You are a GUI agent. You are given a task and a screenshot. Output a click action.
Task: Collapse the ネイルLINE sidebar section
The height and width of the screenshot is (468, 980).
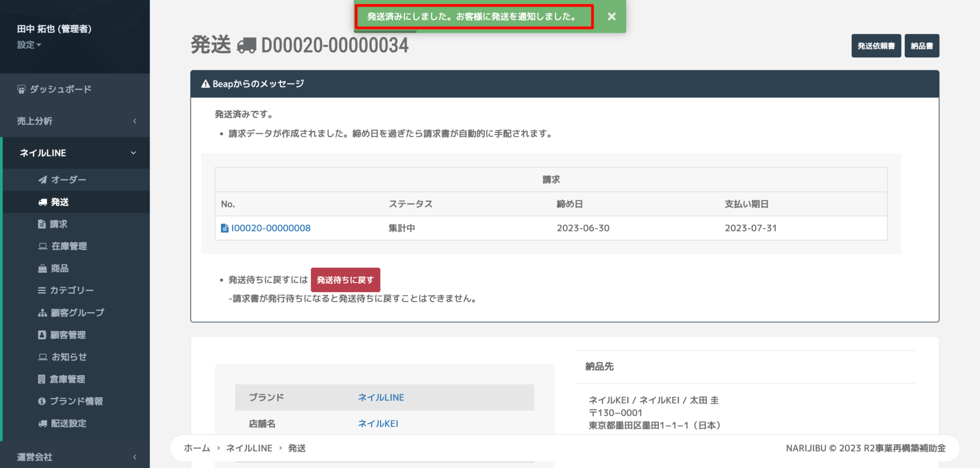[75, 152]
